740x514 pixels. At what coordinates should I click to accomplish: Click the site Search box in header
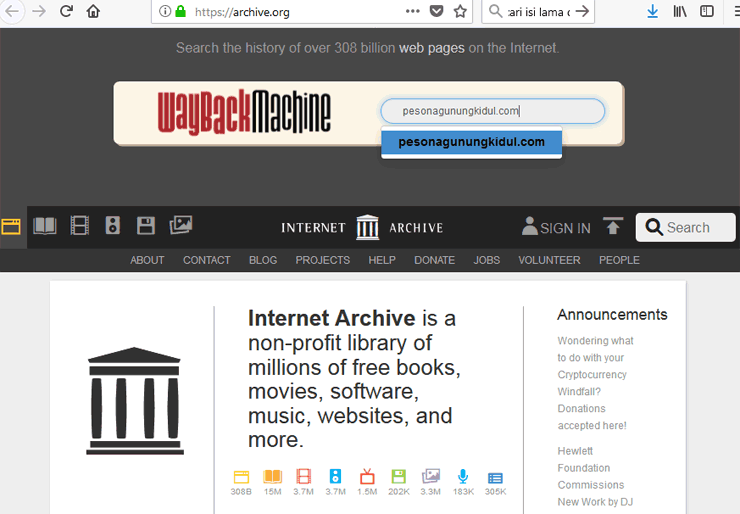coord(686,228)
